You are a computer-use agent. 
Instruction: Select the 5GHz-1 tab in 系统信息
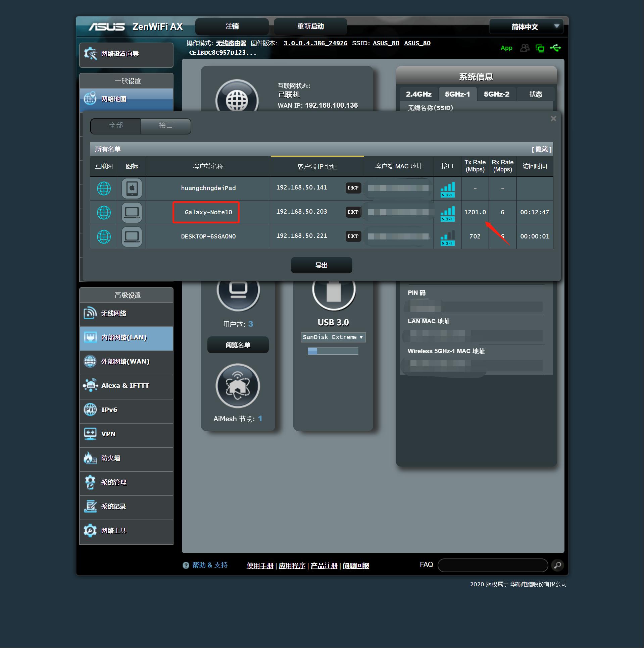[458, 94]
